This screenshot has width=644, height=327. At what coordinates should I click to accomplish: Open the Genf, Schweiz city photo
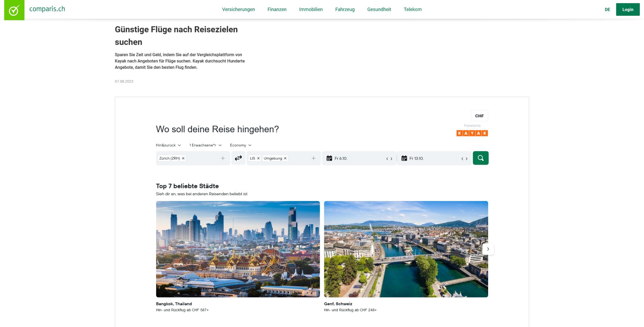[x=406, y=249]
